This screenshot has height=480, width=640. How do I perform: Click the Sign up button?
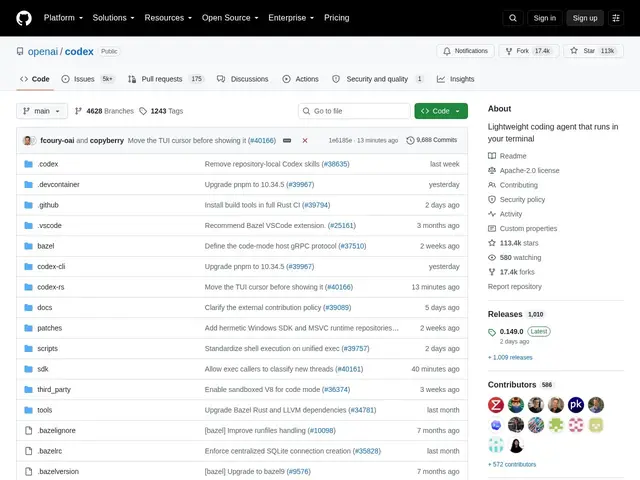click(584, 18)
